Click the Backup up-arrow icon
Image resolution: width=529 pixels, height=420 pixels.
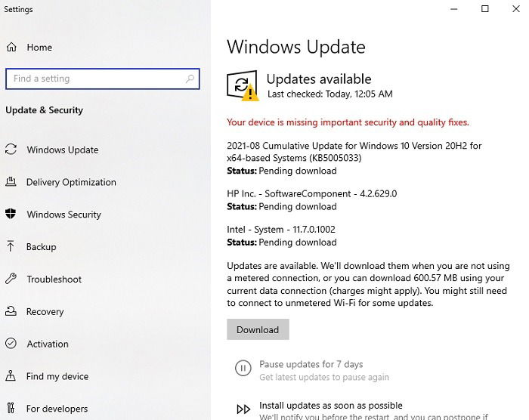coord(11,246)
